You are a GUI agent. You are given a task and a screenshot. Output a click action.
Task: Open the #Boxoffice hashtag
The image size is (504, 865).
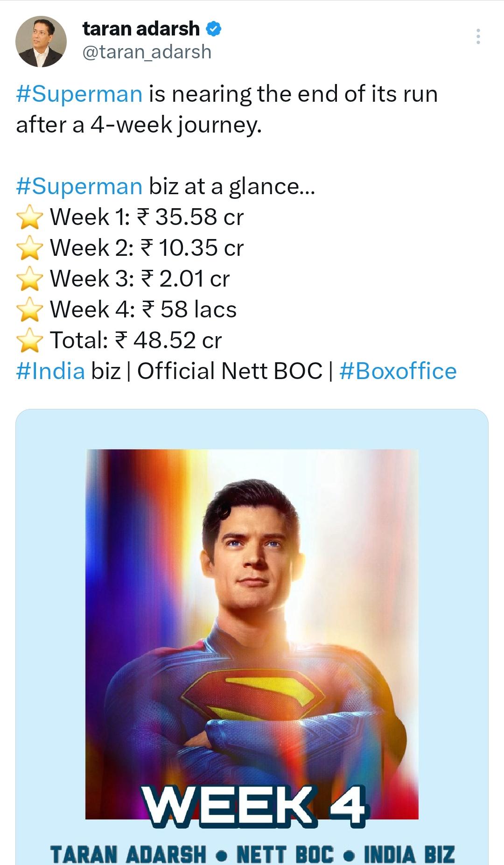398,371
